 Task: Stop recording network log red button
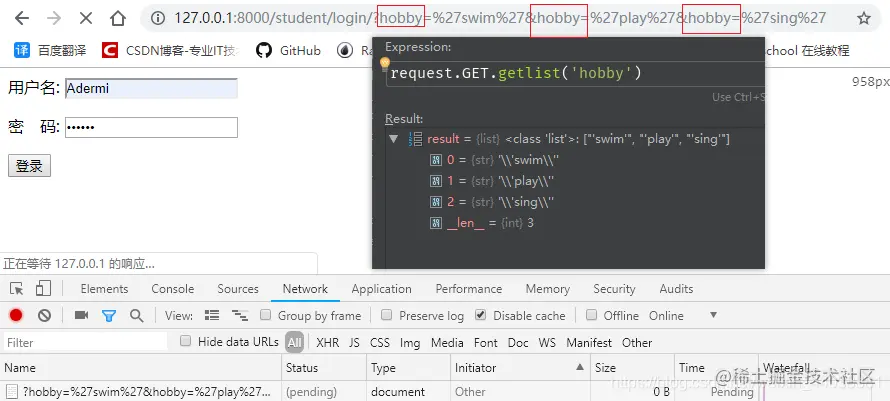click(16, 315)
